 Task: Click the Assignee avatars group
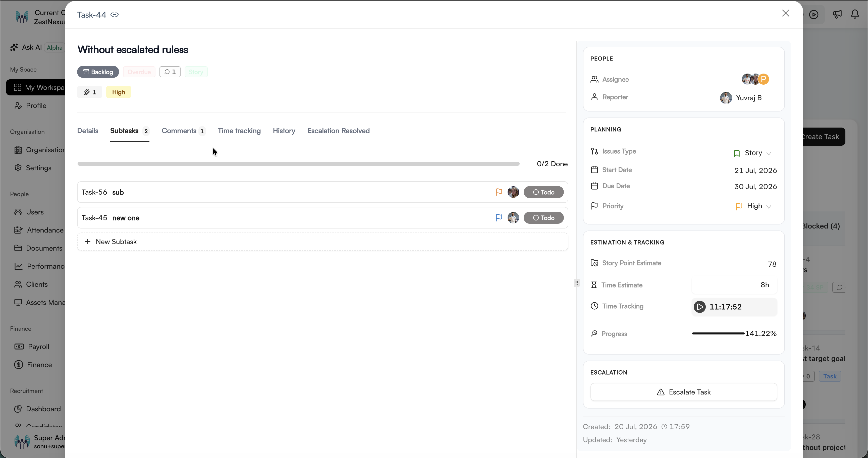pos(755,79)
